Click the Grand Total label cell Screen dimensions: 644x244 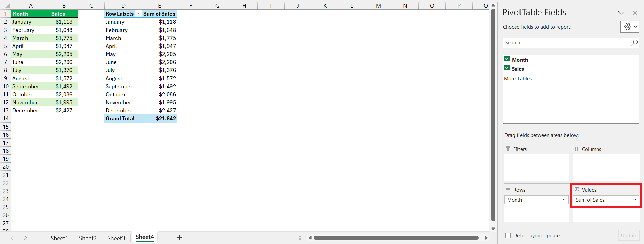coord(123,118)
